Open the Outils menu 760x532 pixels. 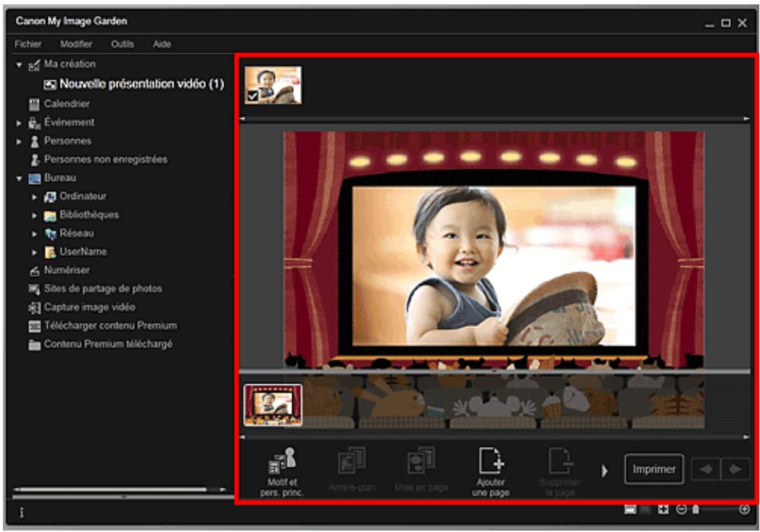click(x=123, y=44)
